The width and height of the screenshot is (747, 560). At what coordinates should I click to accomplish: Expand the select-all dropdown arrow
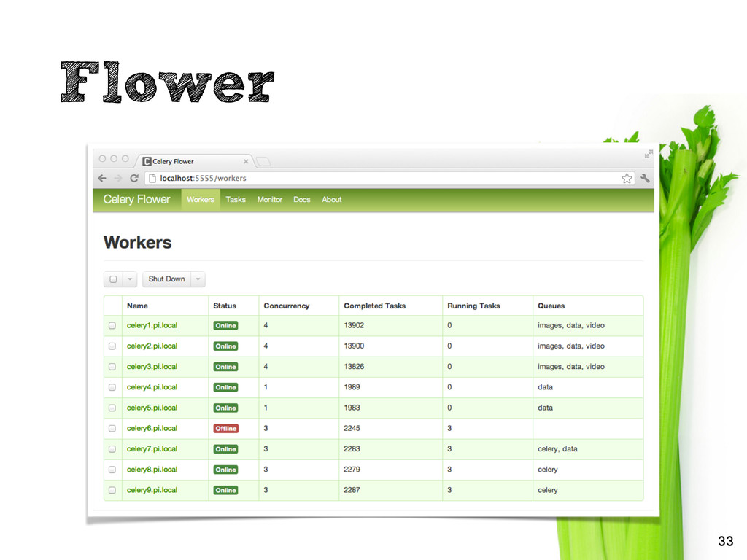pos(130,279)
